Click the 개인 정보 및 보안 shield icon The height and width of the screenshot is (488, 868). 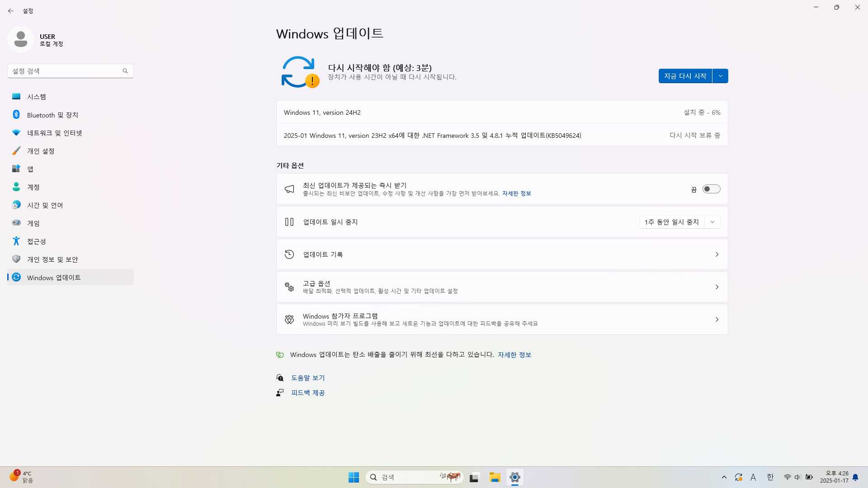16,259
